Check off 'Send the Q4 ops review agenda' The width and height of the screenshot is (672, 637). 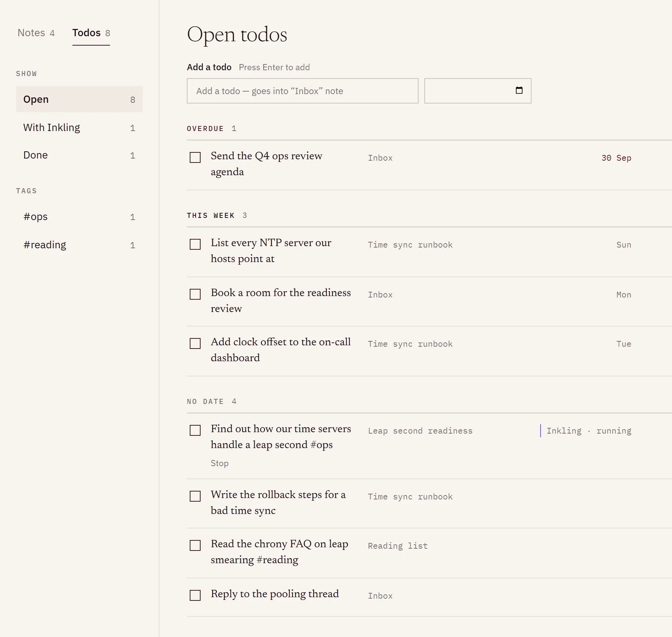[x=195, y=157]
